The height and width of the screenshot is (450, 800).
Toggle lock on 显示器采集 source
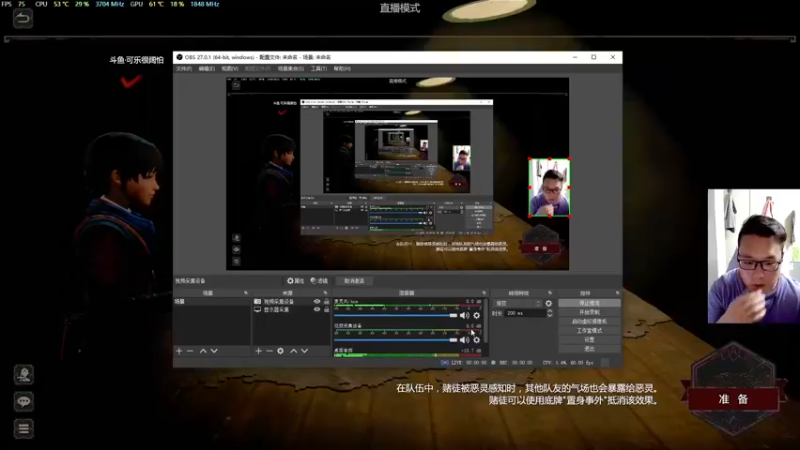(x=327, y=309)
